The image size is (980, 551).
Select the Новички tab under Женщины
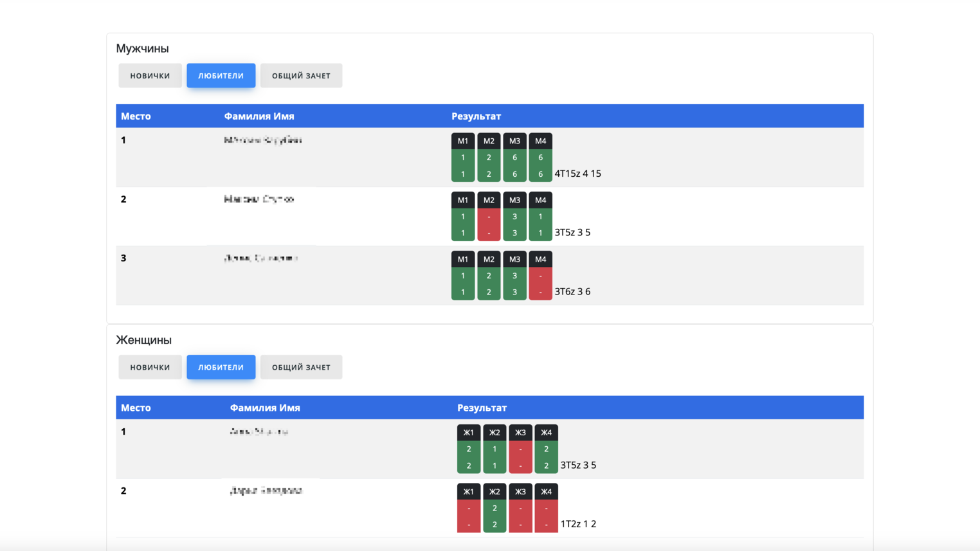[x=150, y=367]
